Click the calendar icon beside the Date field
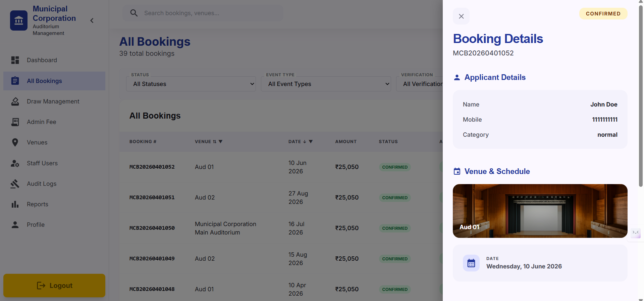Viewport: 644px width, 301px height. [x=471, y=263]
